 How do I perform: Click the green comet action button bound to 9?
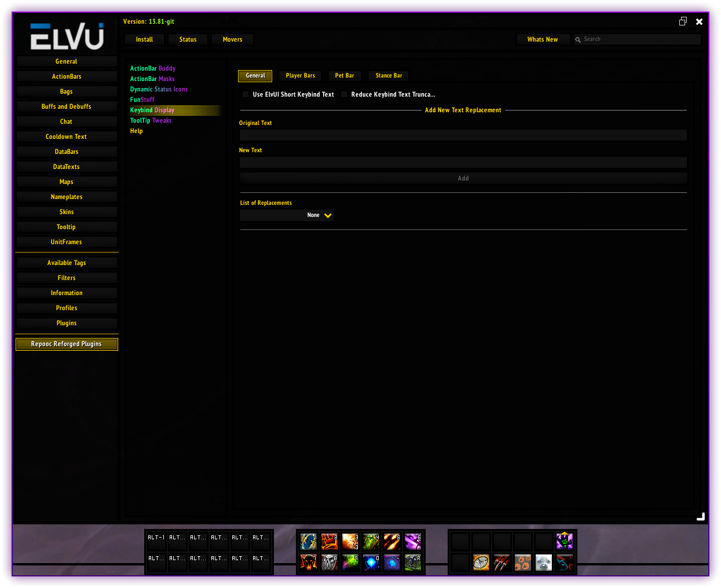pos(350,563)
